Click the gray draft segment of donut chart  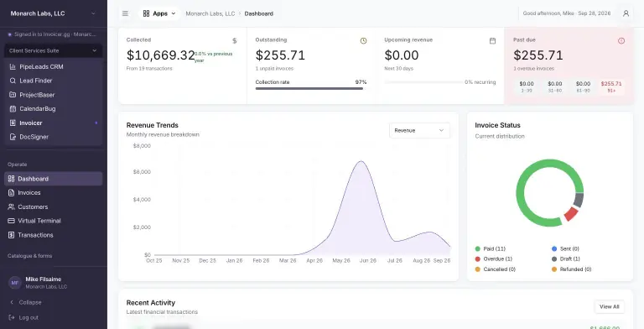pos(579,200)
